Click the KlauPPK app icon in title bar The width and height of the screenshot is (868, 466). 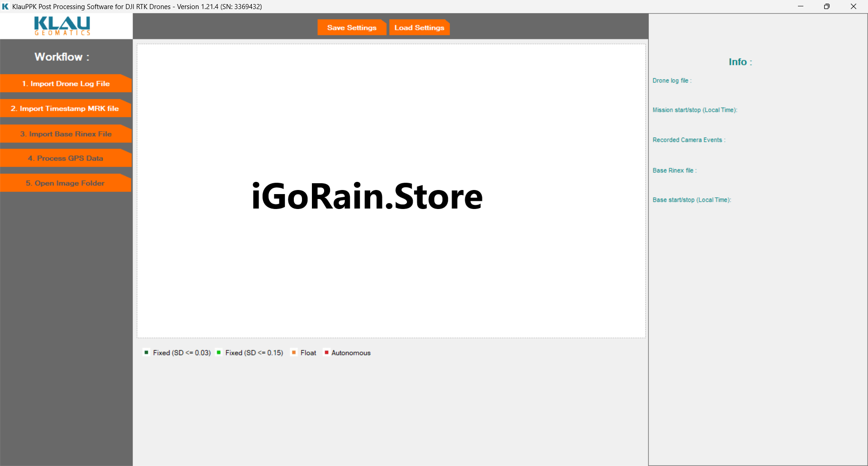(x=5, y=6)
